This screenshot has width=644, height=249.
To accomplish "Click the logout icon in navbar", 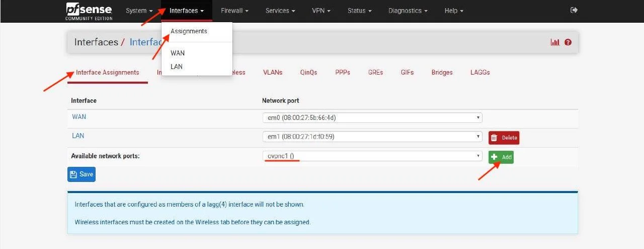I will coord(574,10).
